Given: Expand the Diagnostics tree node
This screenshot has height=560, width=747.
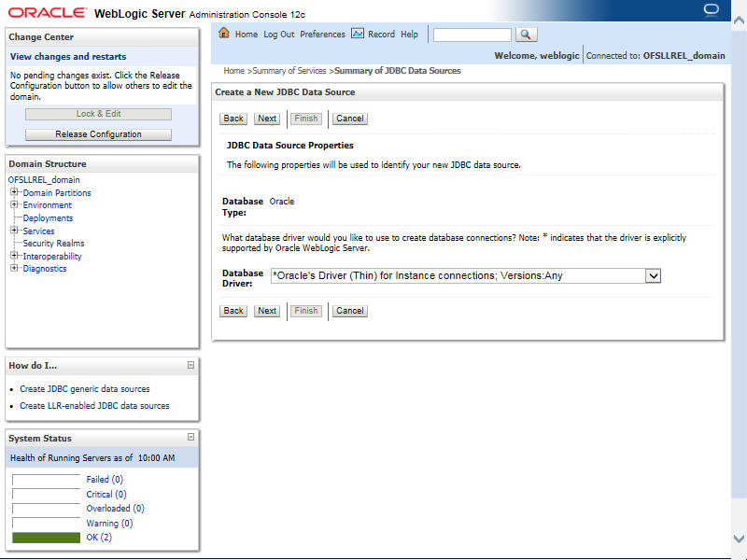Looking at the screenshot, I should (14, 268).
